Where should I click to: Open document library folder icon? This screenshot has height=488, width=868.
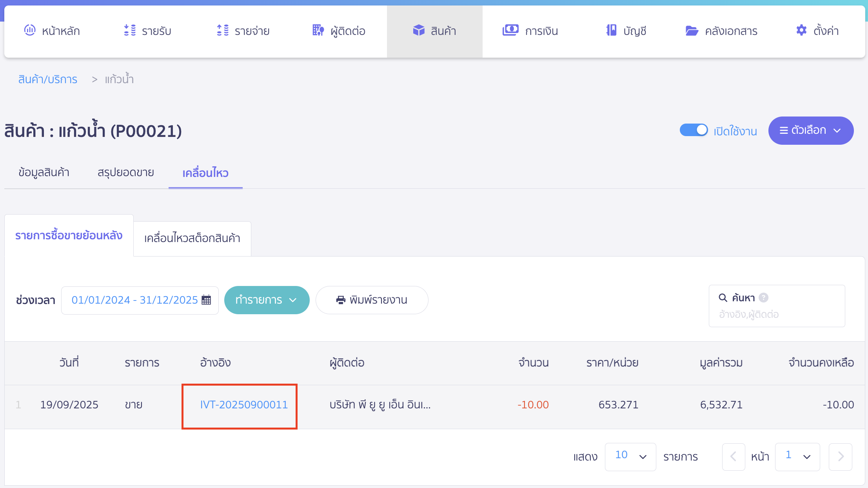pos(692,31)
